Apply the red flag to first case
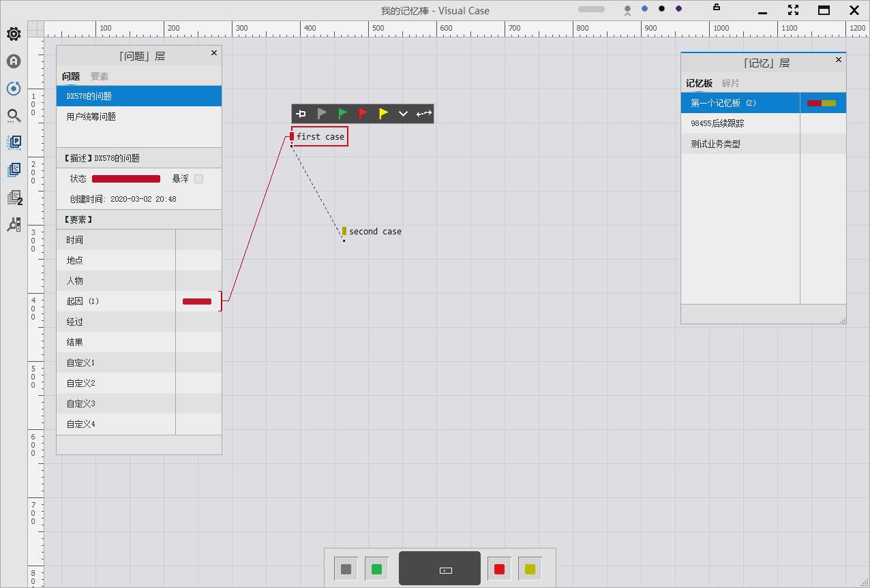The image size is (870, 588). click(363, 114)
